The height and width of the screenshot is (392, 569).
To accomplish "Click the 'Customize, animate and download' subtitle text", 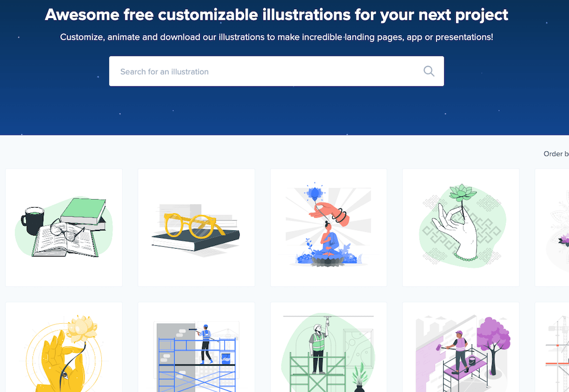I will tap(277, 38).
